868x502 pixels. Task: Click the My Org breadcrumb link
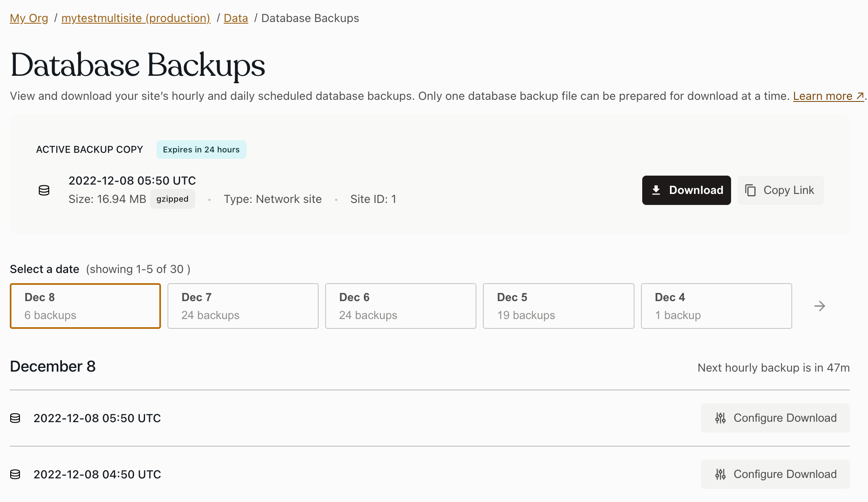(x=29, y=18)
